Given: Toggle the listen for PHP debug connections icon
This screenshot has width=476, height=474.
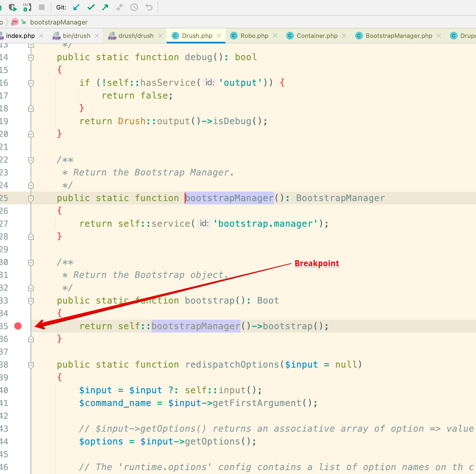Looking at the screenshot, I should (27, 7).
